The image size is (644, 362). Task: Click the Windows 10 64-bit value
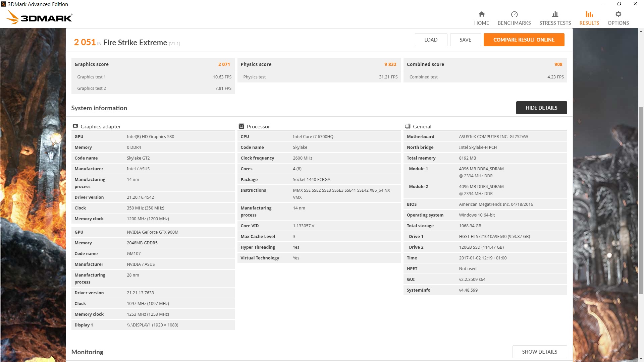477,215
